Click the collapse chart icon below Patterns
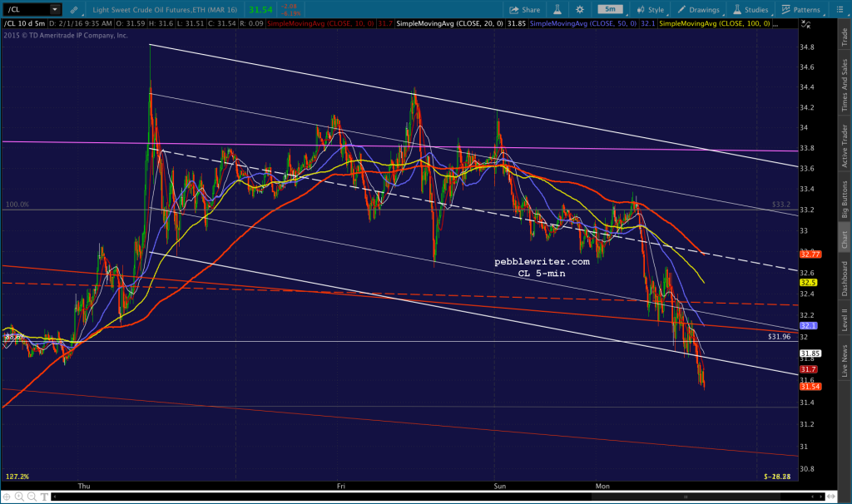 (805, 24)
